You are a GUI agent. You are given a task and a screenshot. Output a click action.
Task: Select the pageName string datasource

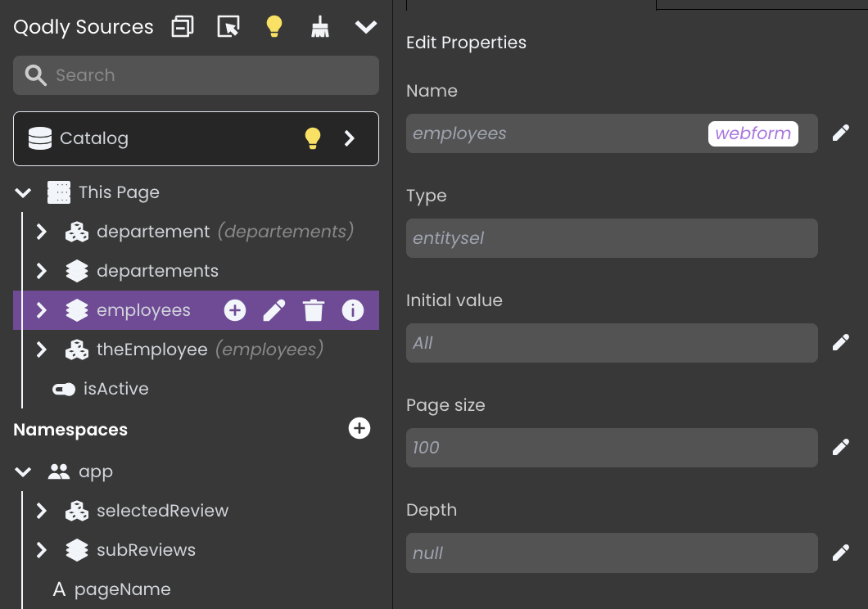122,589
